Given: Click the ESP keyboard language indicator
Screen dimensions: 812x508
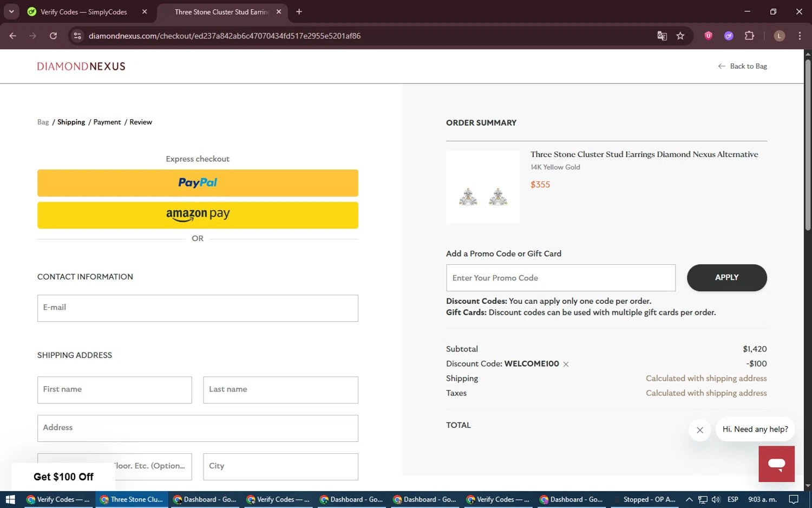Looking at the screenshot, I should (x=733, y=499).
